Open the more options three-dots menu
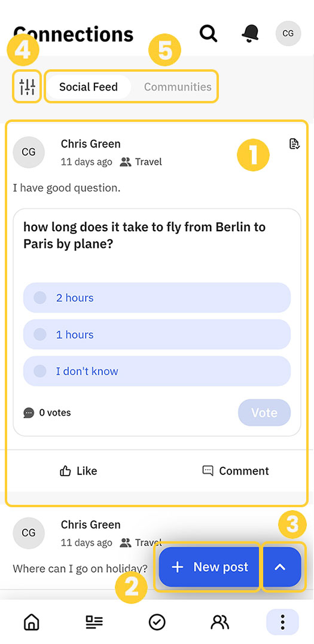The width and height of the screenshot is (314, 644). [x=282, y=622]
